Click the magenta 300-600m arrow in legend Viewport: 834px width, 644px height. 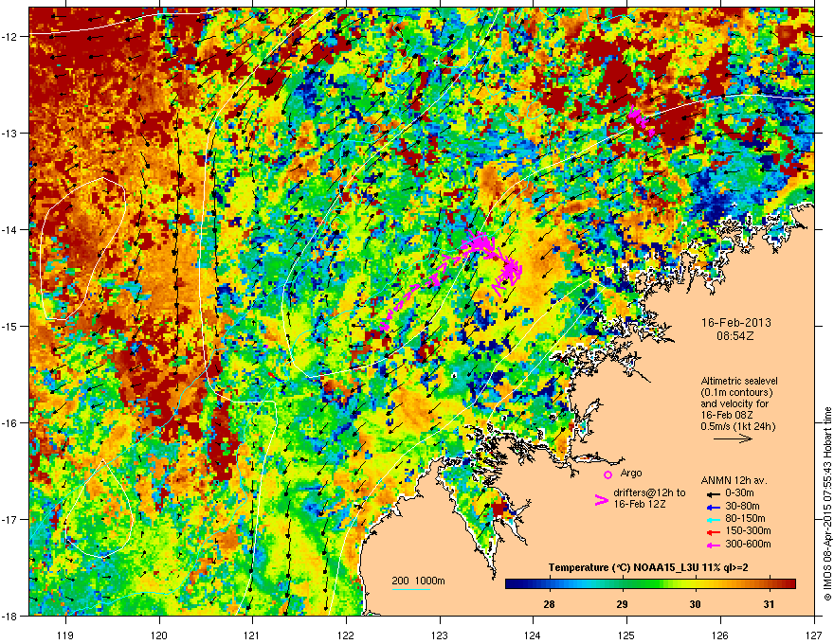[x=713, y=546]
